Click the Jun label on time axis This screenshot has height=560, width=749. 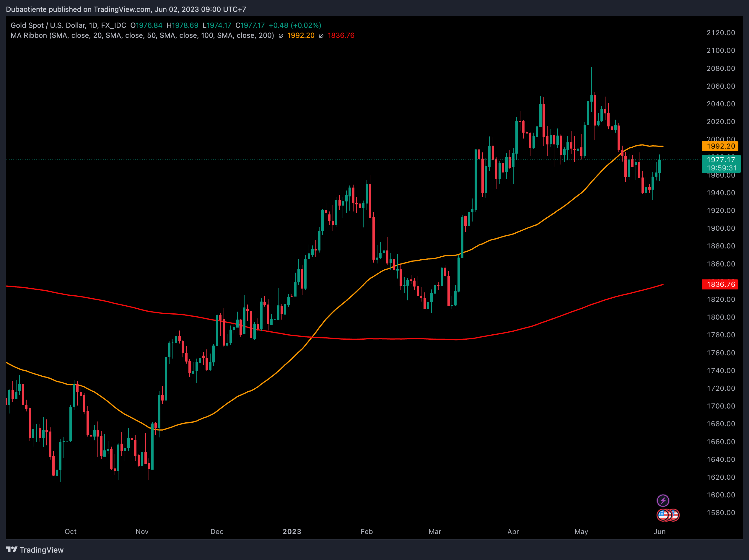tap(659, 532)
